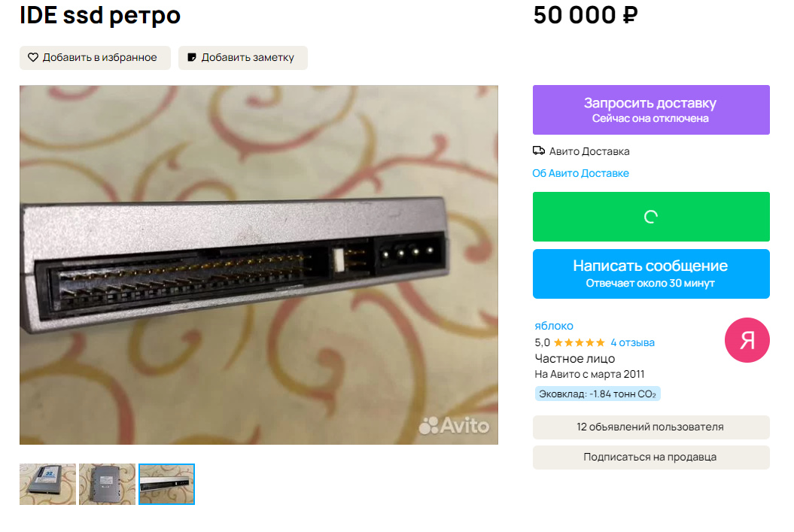This screenshot has height=532, width=794.
Task: Click the five-star rating icons
Action: pos(580,342)
